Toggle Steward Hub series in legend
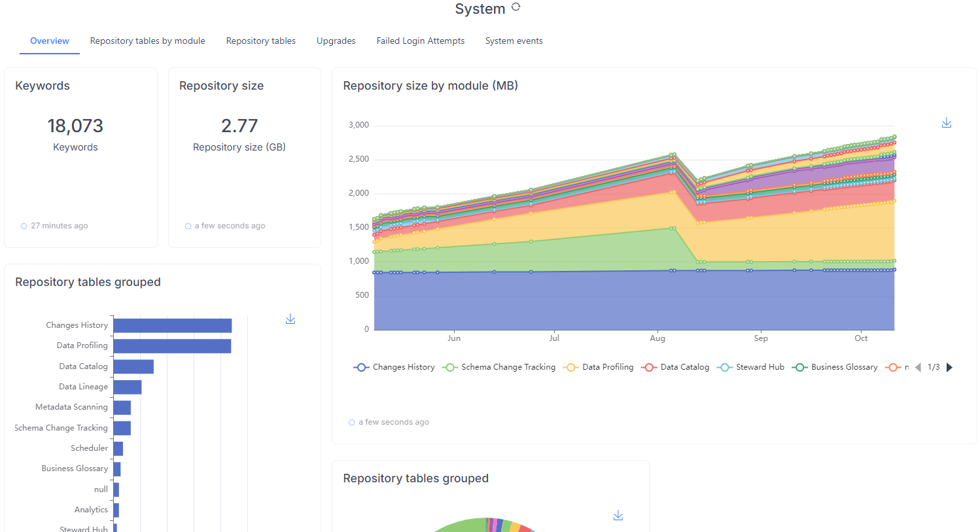Viewport: 980px width, 532px height. point(750,367)
